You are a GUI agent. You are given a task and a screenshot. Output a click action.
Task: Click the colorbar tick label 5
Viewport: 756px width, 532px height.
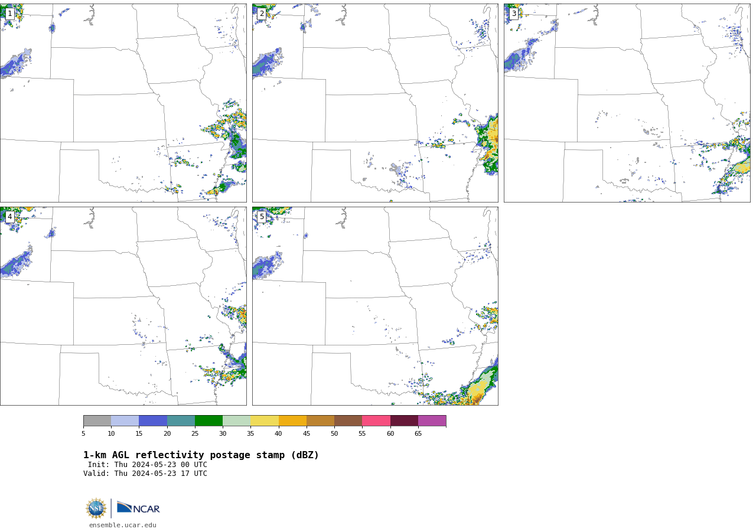coord(83,434)
